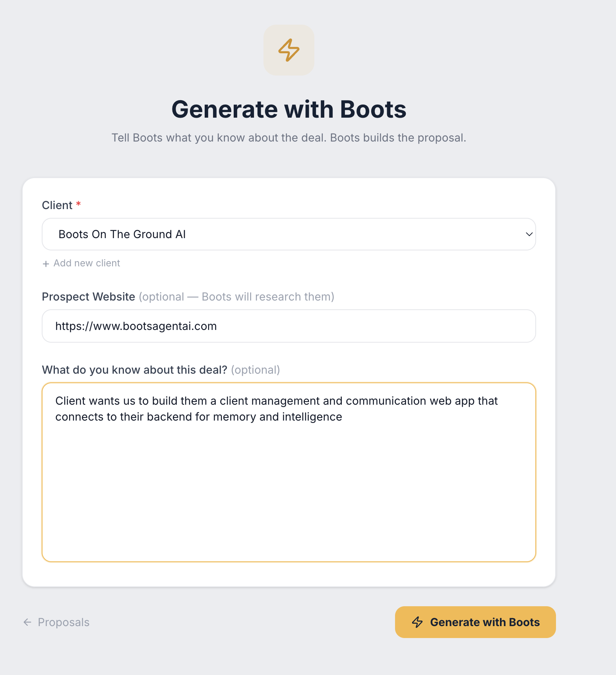Focus the Prospect Website URL field
616x675 pixels.
(x=289, y=326)
